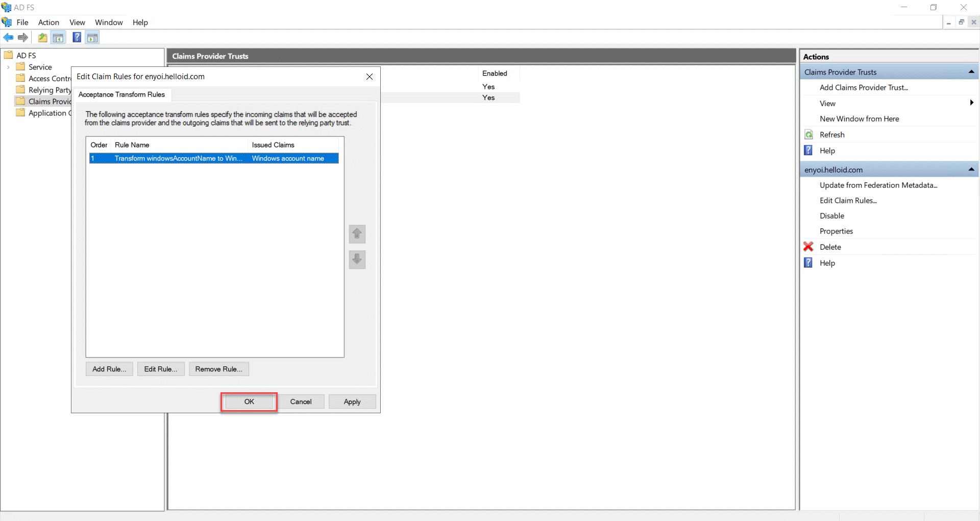980x521 pixels.
Task: Close the inner MMC child window
Action: click(x=974, y=22)
